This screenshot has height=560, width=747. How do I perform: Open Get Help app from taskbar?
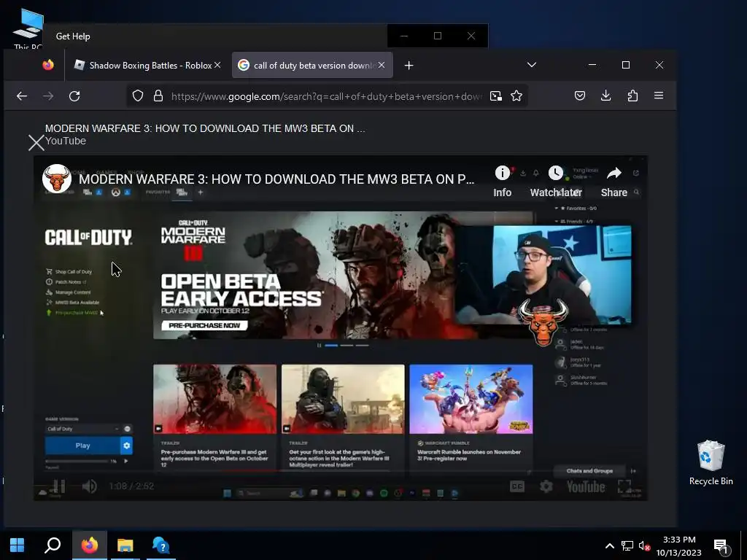click(x=161, y=545)
